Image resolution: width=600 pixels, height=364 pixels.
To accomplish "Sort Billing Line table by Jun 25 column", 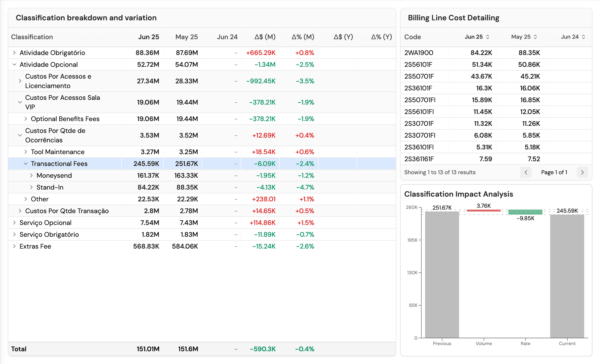I will click(488, 37).
